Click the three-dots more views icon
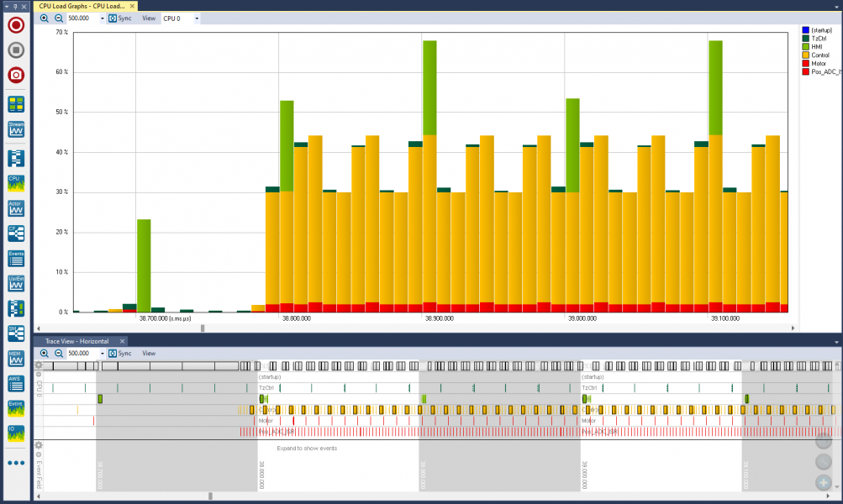 [x=16, y=463]
